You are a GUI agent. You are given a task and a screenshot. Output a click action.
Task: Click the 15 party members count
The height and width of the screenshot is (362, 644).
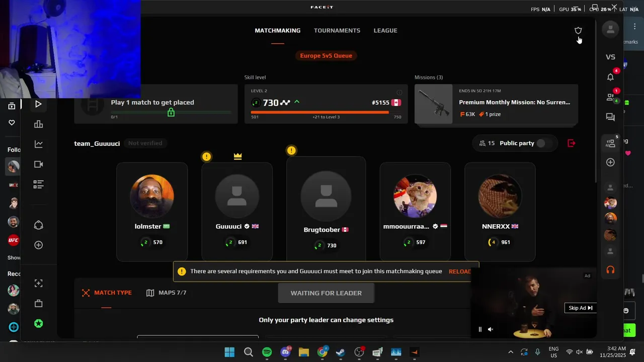(x=487, y=143)
